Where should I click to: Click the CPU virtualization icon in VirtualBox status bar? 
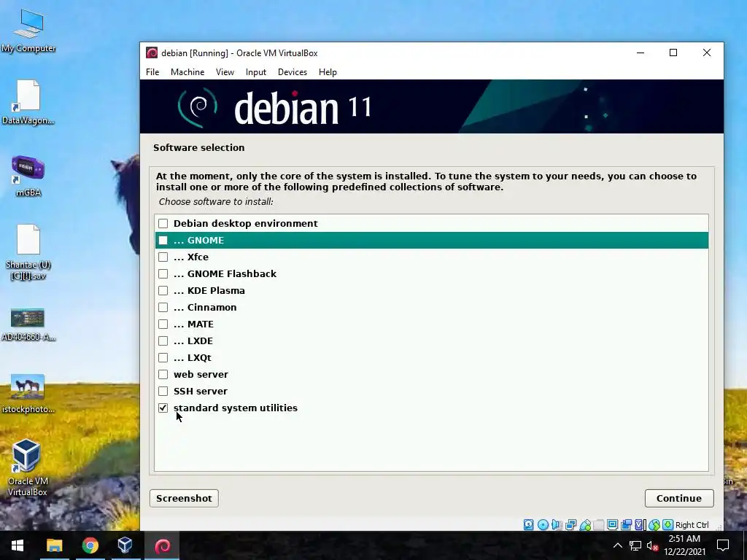coord(639,525)
